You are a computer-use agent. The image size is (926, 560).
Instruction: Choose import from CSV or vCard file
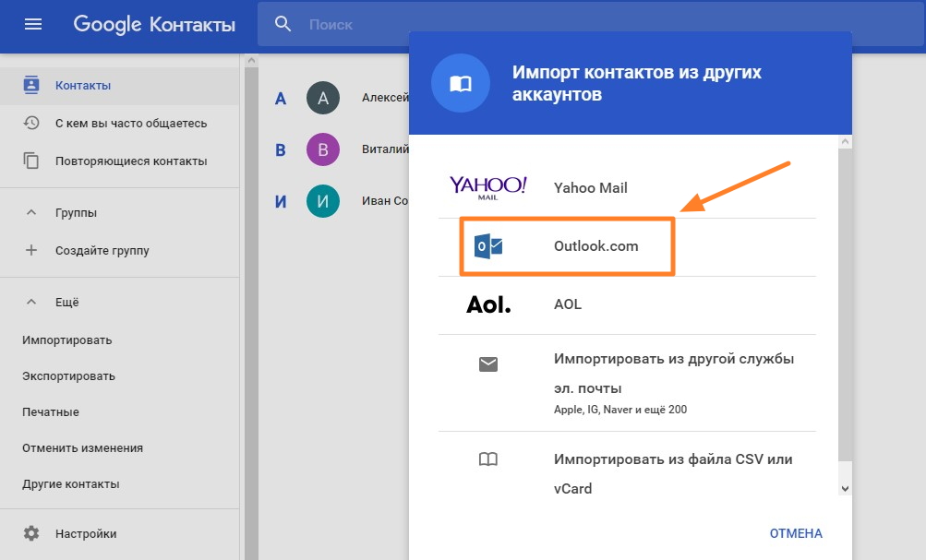[672, 473]
